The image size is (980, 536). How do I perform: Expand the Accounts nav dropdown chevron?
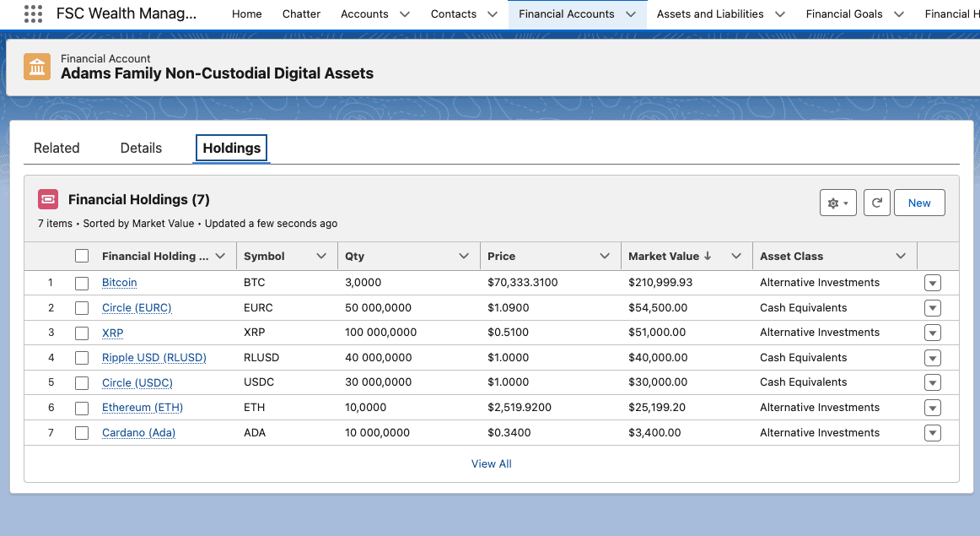pos(405,14)
